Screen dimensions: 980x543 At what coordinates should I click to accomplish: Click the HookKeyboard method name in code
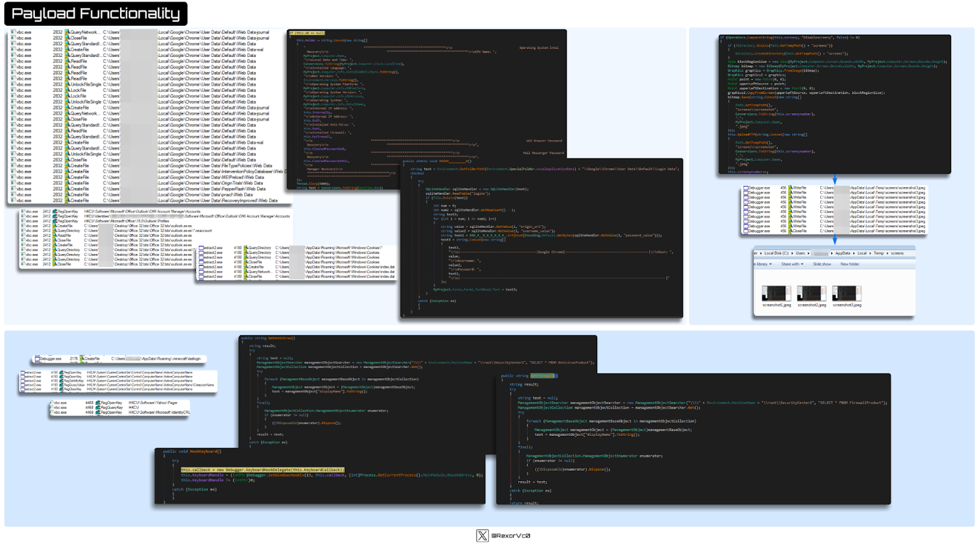(205, 451)
